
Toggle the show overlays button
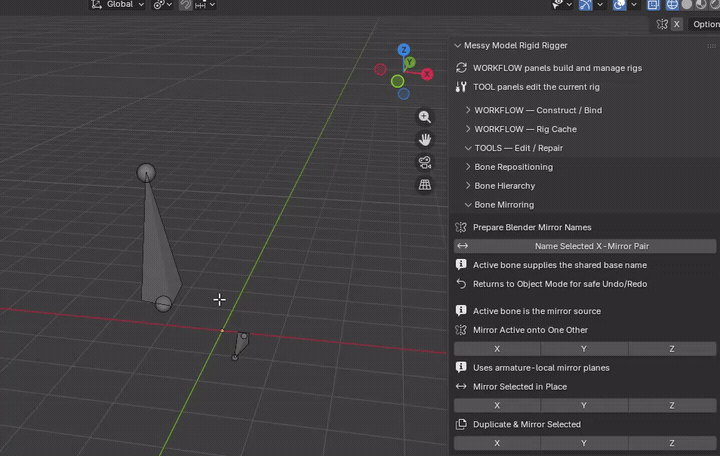point(619,5)
